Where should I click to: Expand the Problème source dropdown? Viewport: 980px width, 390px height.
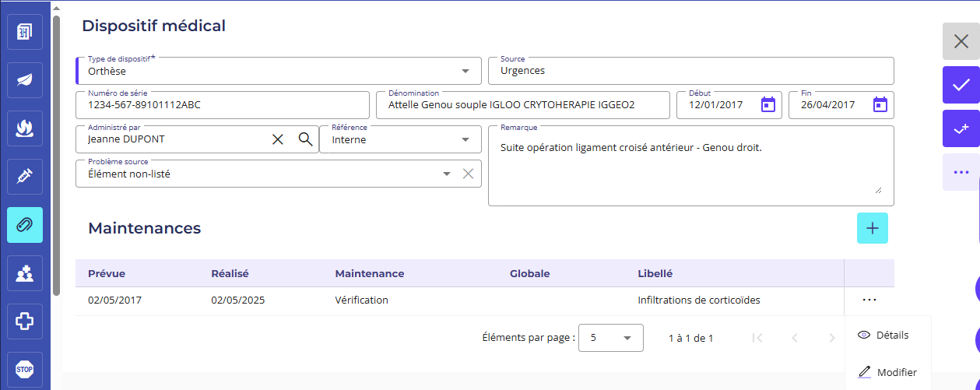click(447, 174)
